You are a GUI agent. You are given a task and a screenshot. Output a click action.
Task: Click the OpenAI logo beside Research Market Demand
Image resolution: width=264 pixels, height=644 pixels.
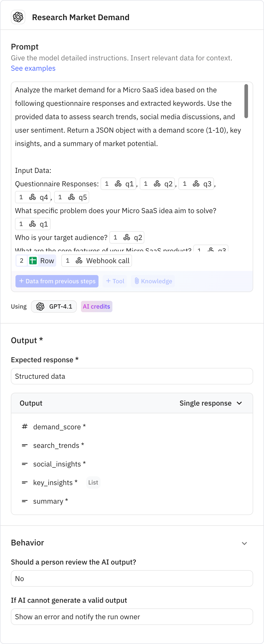click(18, 17)
